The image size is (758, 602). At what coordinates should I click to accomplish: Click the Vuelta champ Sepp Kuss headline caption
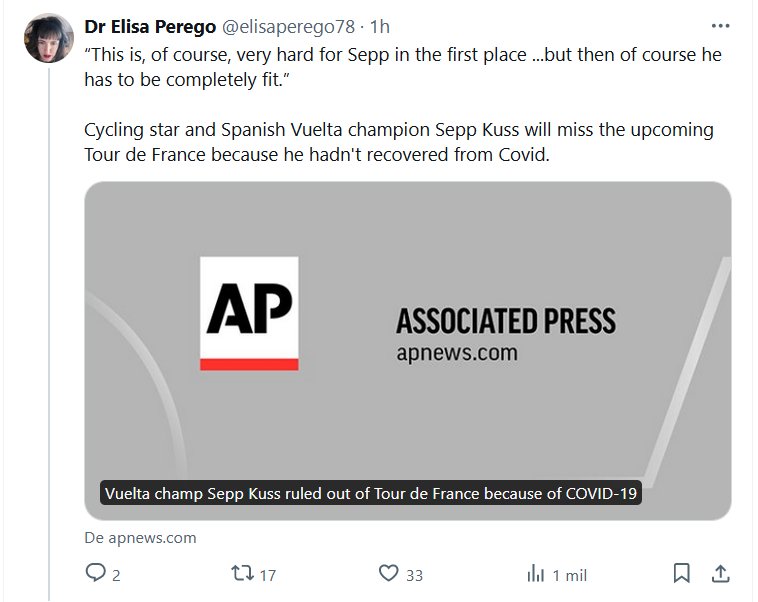370,494
